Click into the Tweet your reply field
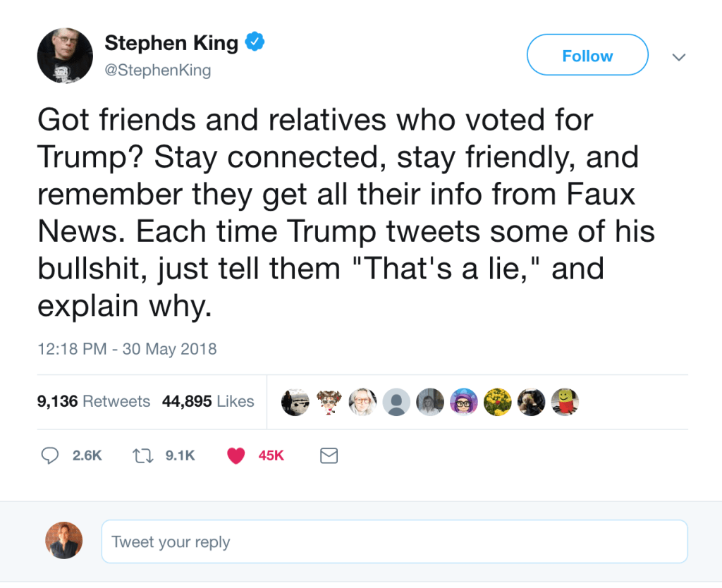This screenshot has width=722, height=588. click(x=393, y=541)
